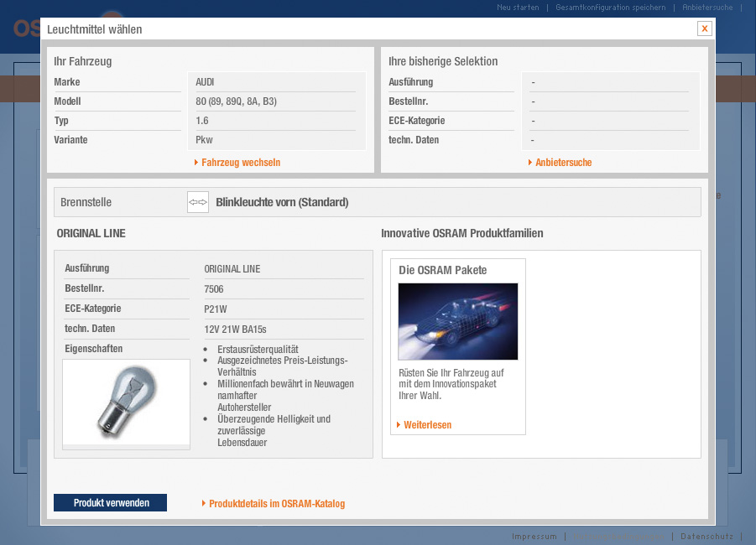Select order number 7506
The height and width of the screenshot is (545, 756).
pos(214,289)
